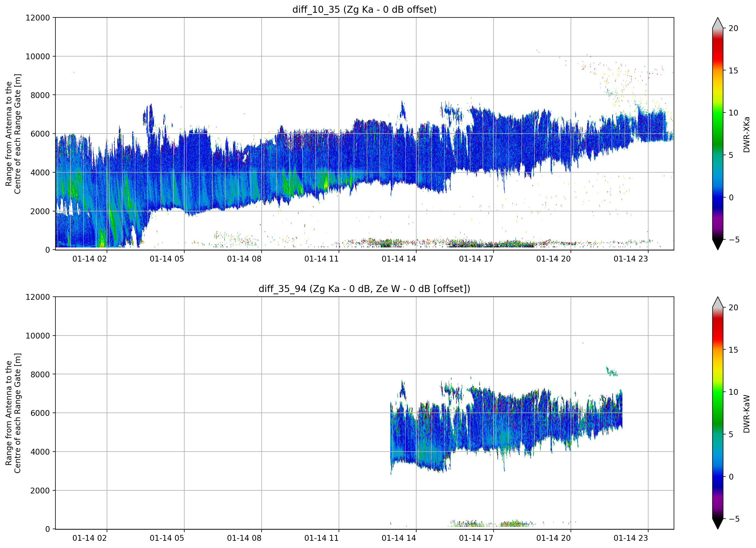Click the DWR-KaW colorbar label
Image resolution: width=756 pixels, height=548 pixels.
747,414
